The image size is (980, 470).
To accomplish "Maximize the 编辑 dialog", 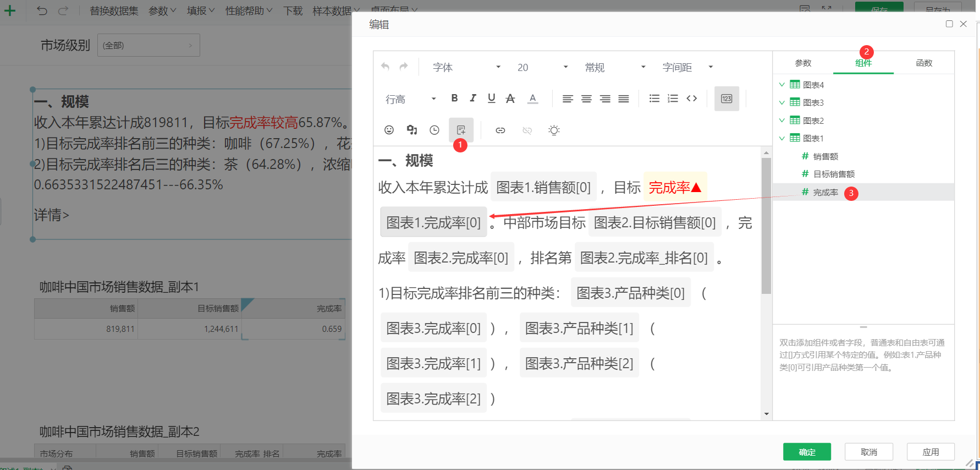I will [949, 24].
